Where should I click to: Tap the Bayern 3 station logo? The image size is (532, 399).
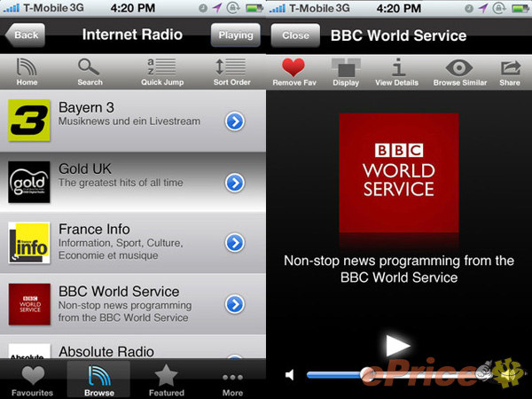coord(29,120)
